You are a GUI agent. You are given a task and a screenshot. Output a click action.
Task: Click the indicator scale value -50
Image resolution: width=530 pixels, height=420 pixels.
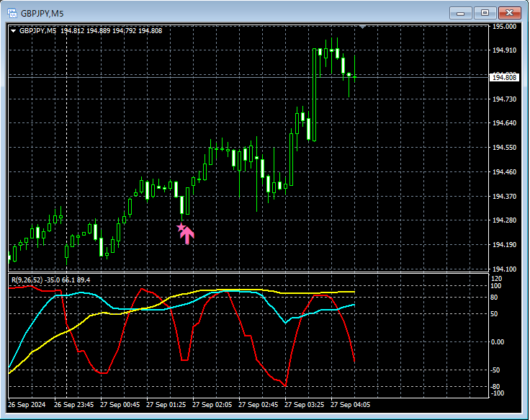click(x=495, y=370)
